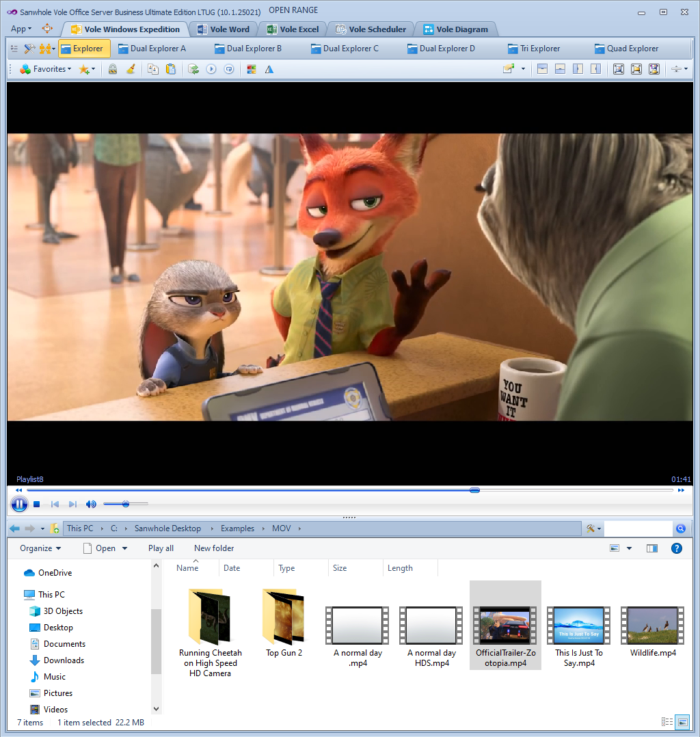Select the Explorer view button

coord(84,49)
